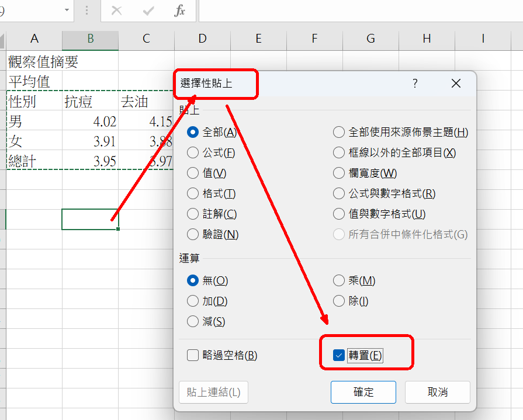
Task: Open the Name Box dropdown arrow
Action: (x=67, y=11)
